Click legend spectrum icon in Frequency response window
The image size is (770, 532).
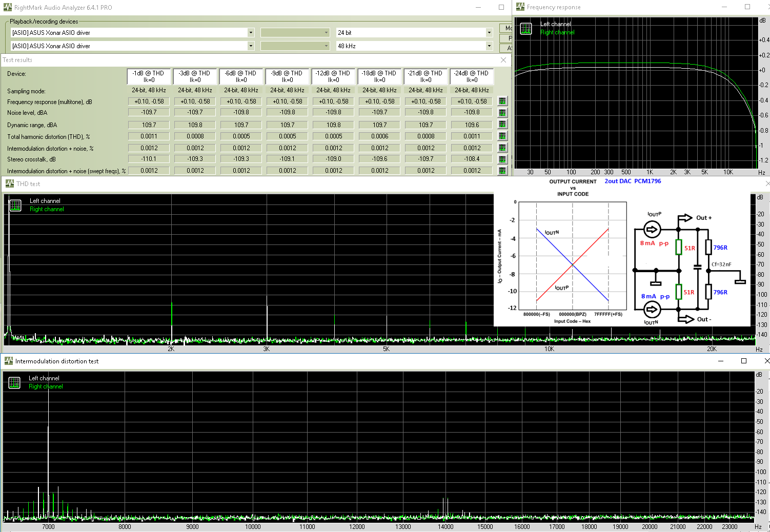tap(526, 29)
